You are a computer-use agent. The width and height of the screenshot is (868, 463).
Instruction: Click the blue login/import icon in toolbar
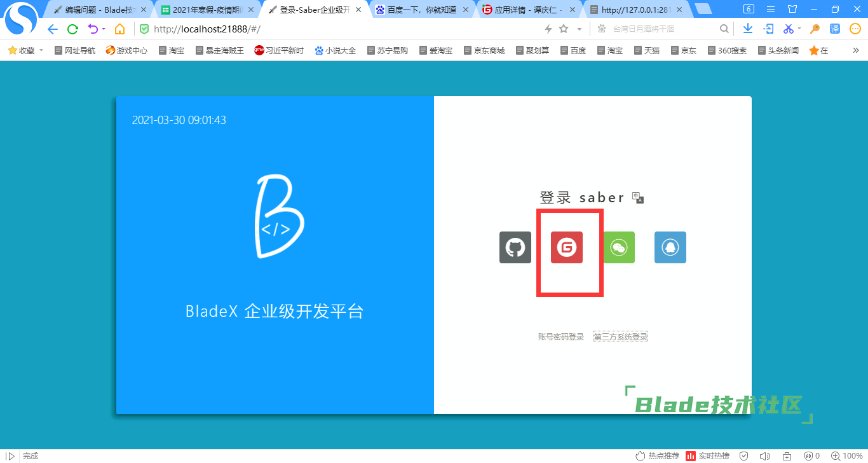pyautogui.click(x=768, y=29)
